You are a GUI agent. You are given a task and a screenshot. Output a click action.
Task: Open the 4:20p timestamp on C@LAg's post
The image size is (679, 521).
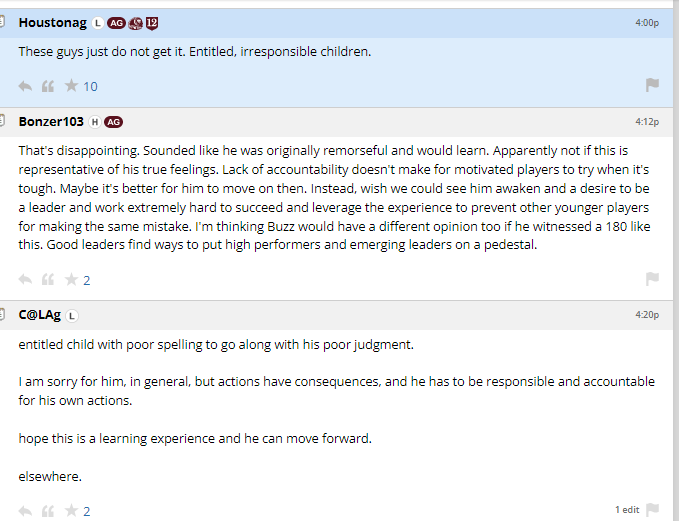tap(647, 315)
